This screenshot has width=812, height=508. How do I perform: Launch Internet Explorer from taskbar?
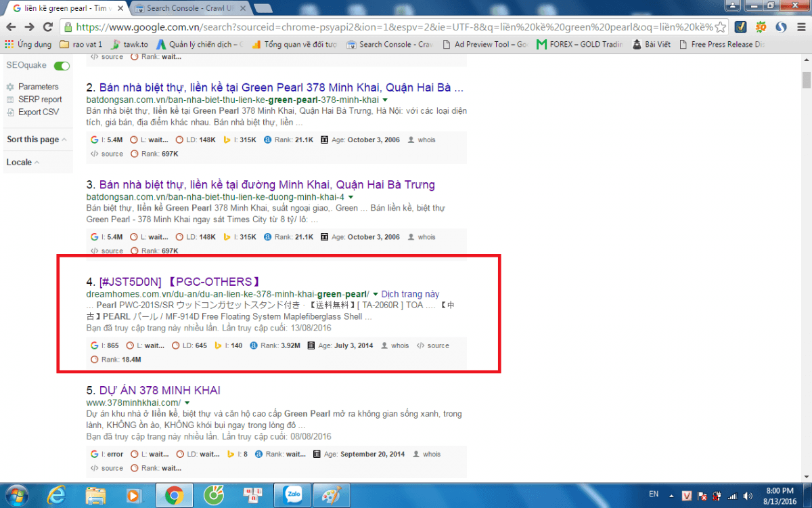(x=57, y=495)
